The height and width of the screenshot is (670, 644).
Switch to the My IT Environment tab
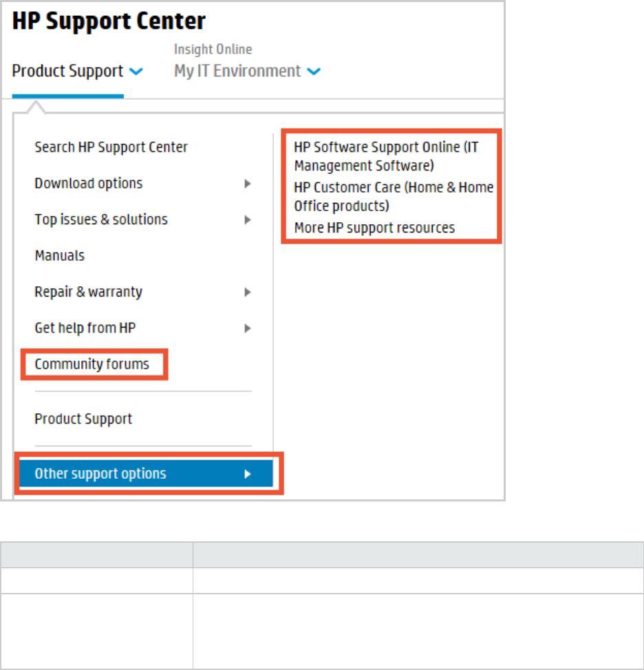(237, 71)
